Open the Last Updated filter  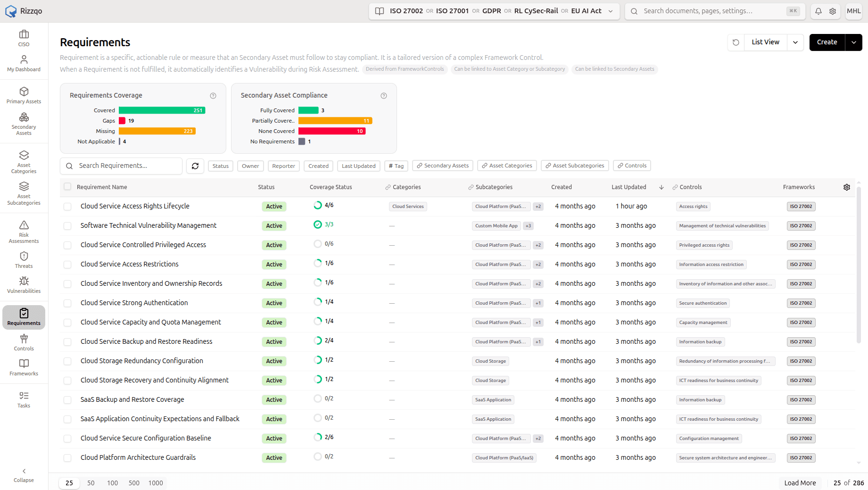[358, 166]
